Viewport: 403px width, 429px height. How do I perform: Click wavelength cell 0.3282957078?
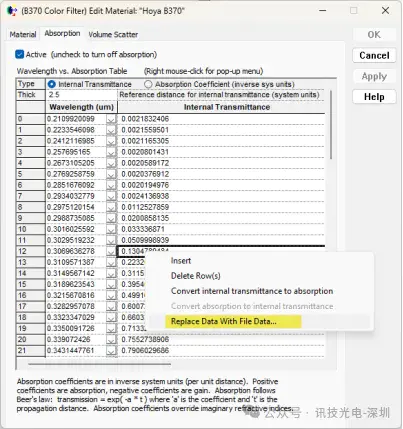coord(76,306)
